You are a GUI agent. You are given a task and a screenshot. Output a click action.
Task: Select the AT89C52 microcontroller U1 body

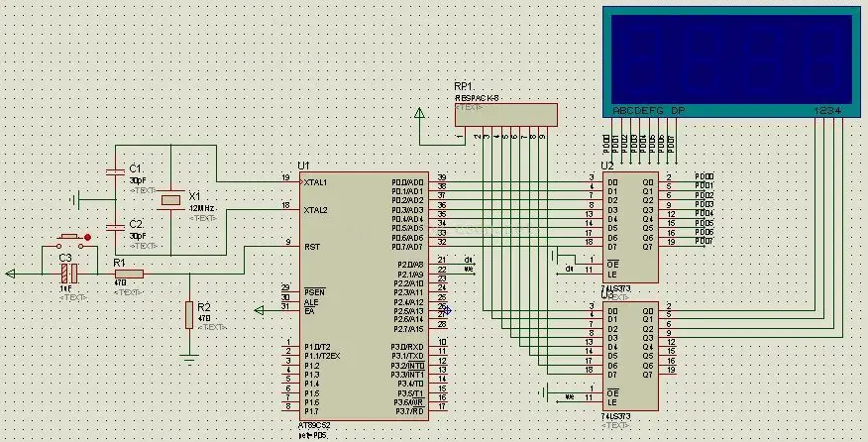(364, 295)
